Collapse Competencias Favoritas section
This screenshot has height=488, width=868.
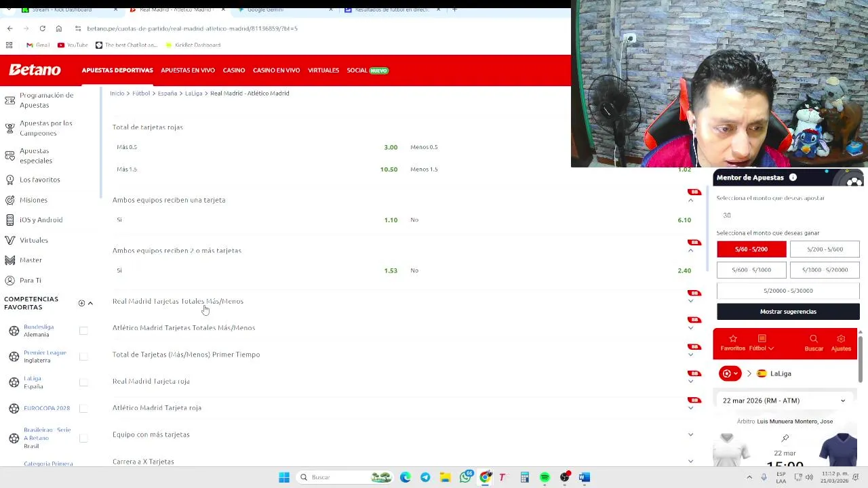(90, 303)
